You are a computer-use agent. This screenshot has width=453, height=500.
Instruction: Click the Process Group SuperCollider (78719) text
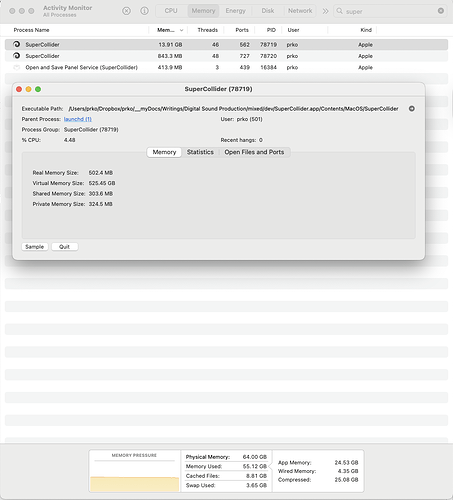tap(91, 130)
